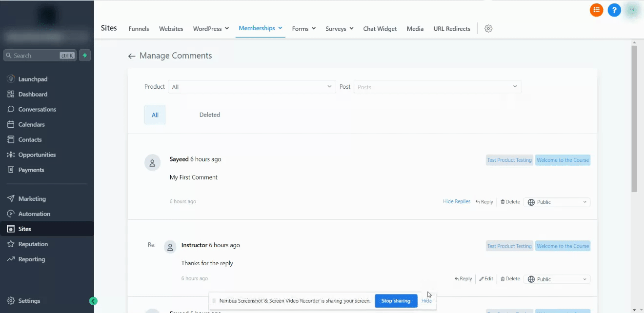Image resolution: width=644 pixels, height=313 pixels.
Task: Expand the Forms menu
Action: point(304,29)
